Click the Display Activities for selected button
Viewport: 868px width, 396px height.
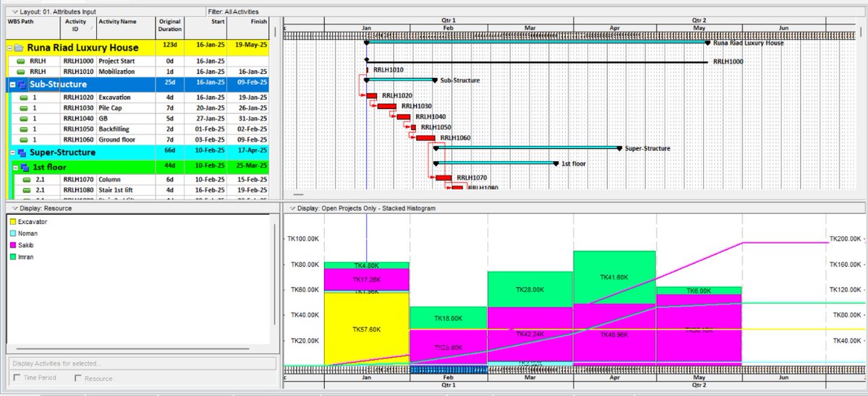tap(141, 363)
